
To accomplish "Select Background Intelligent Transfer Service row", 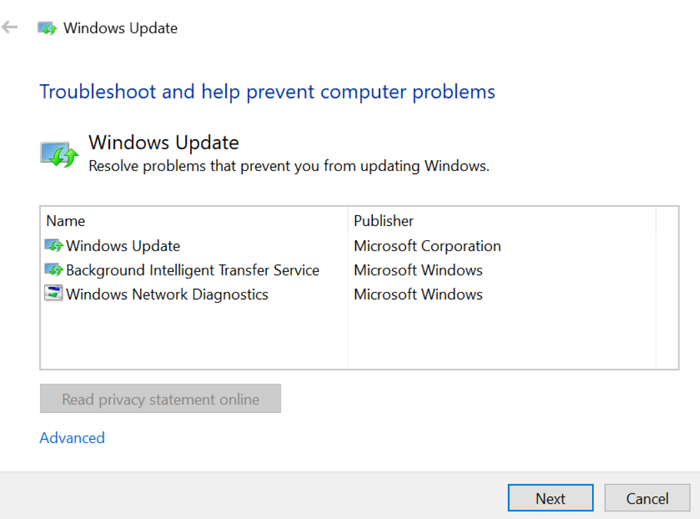I will coord(192,270).
